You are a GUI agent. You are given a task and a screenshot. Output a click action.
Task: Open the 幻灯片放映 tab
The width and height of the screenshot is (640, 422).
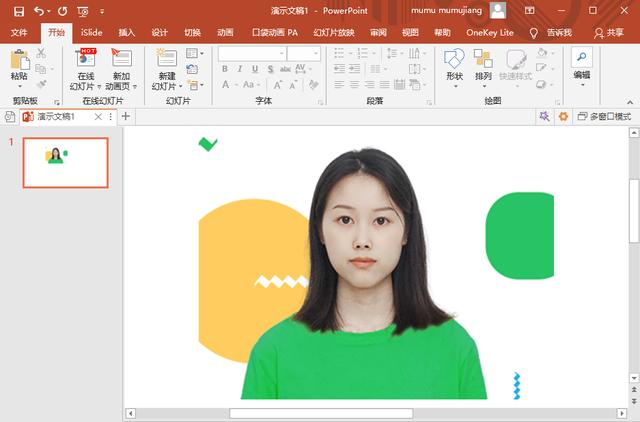point(334,33)
